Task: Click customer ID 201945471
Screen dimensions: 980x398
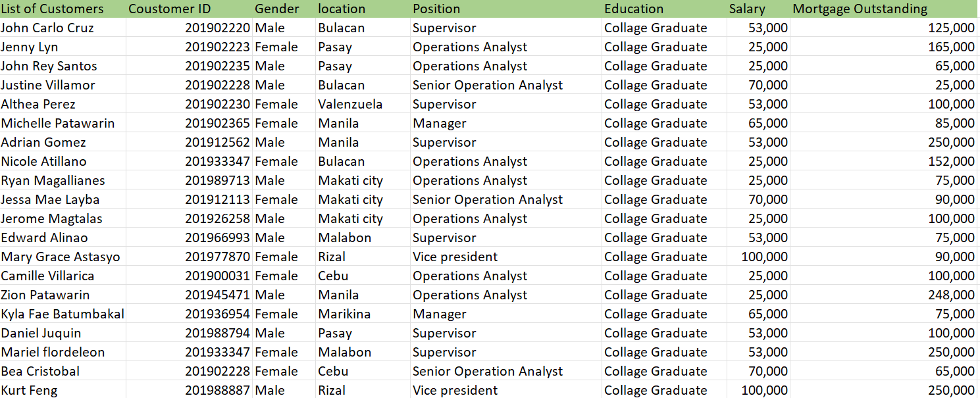Action: 189,295
